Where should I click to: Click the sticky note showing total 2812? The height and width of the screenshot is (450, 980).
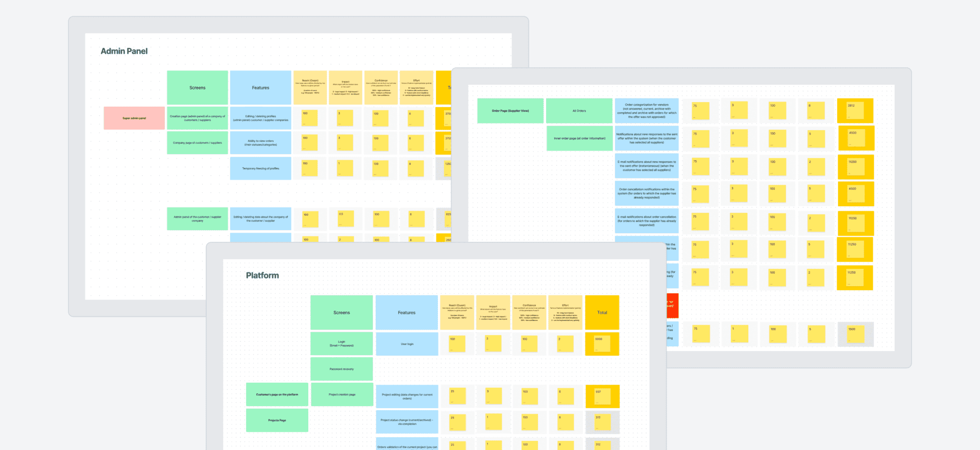click(x=855, y=111)
